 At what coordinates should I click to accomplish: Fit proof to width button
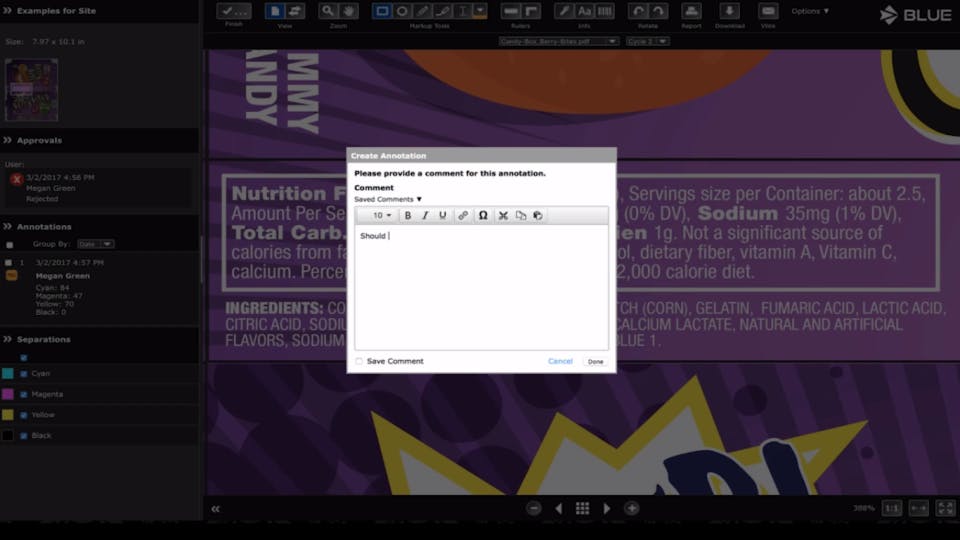click(918, 508)
